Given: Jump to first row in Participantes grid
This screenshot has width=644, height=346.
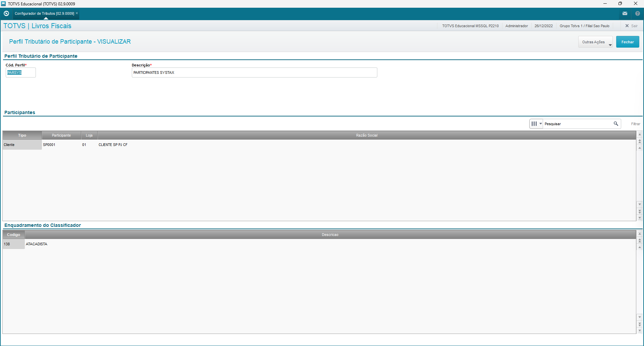Looking at the screenshot, I should coord(640,134).
